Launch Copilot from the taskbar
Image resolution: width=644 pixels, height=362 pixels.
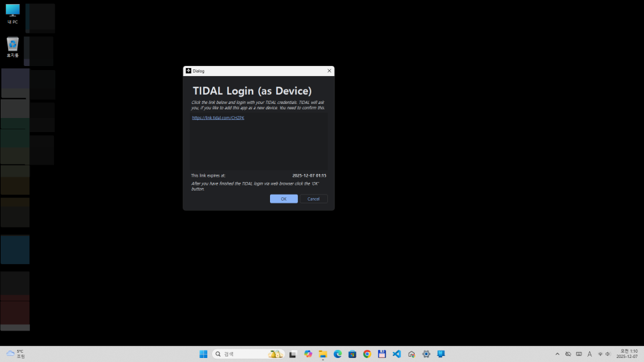click(308, 354)
